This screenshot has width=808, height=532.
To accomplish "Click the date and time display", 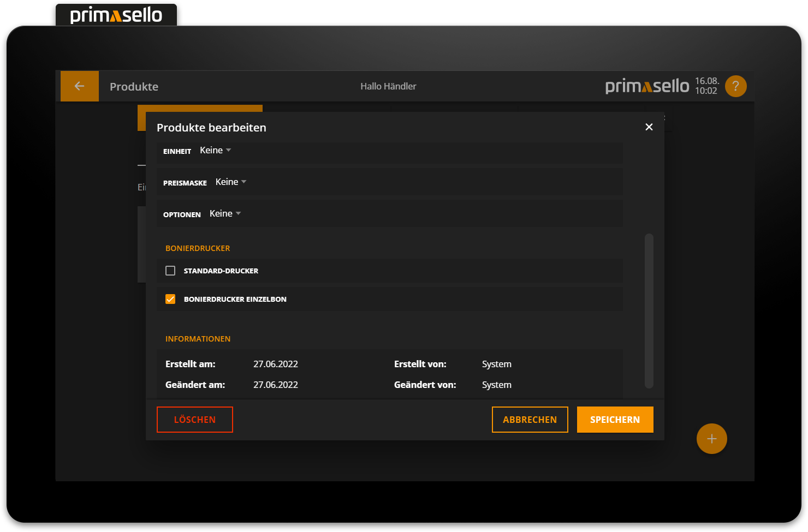I will [x=706, y=86].
